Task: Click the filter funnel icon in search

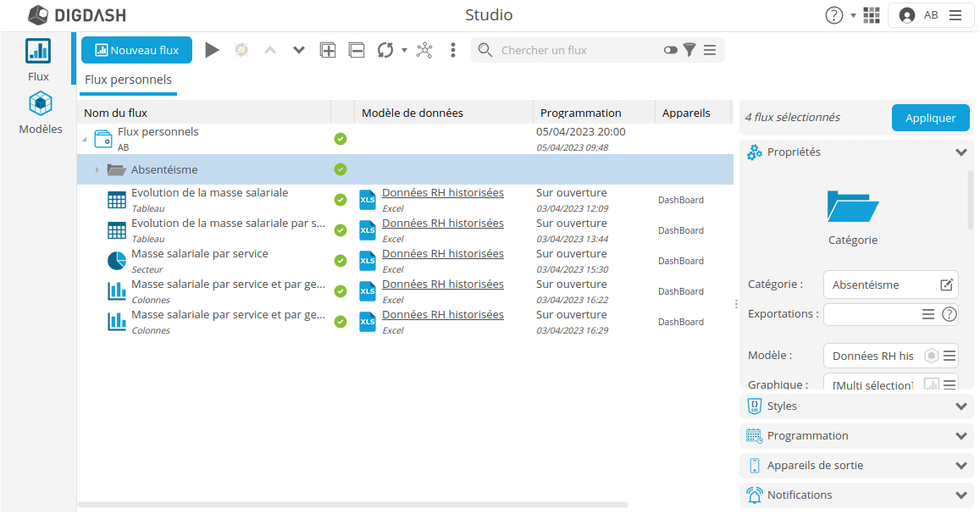Action: (689, 50)
